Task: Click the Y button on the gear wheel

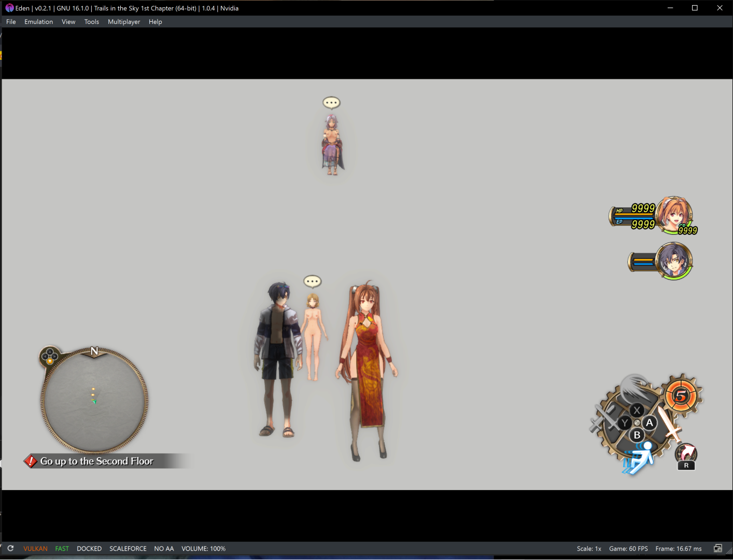Action: [x=625, y=423]
